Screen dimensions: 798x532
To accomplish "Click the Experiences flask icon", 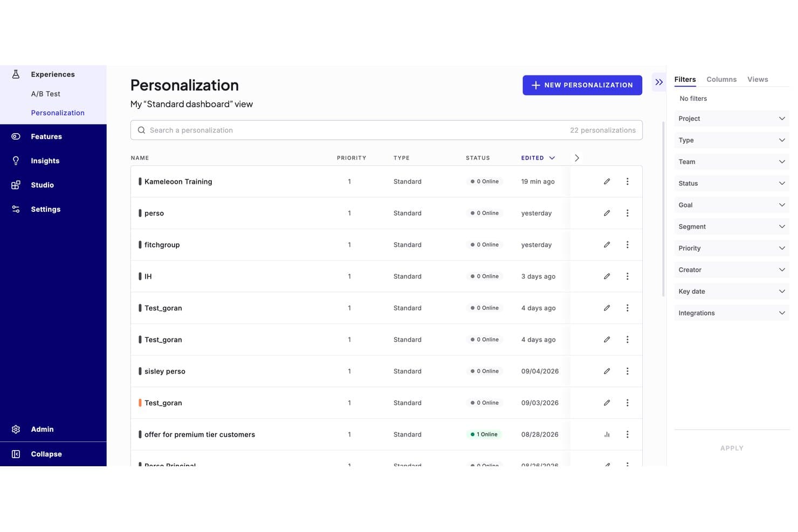I will coord(16,74).
